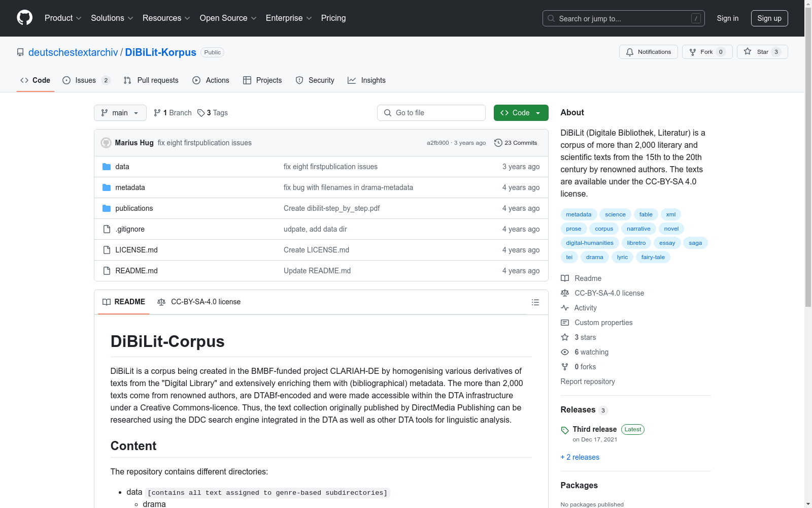This screenshot has height=508, width=812.
Task: Click the Sign in link
Action: (728, 18)
